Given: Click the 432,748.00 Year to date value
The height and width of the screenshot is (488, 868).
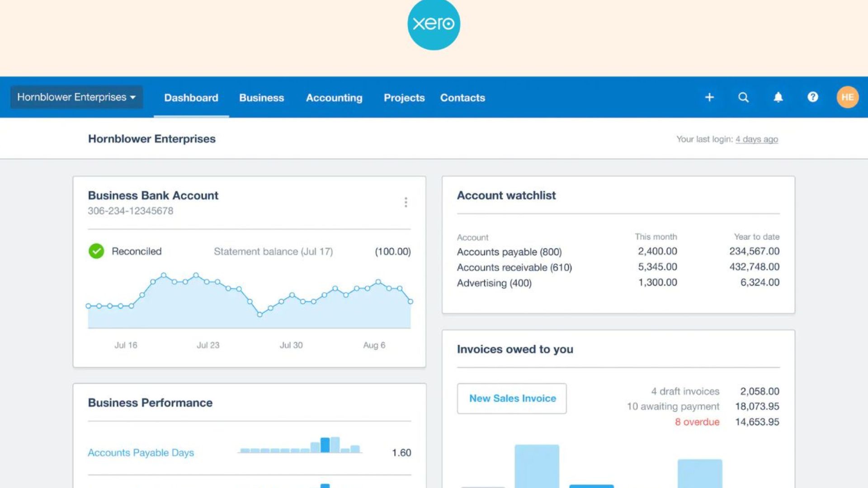Looking at the screenshot, I should click(x=754, y=267).
